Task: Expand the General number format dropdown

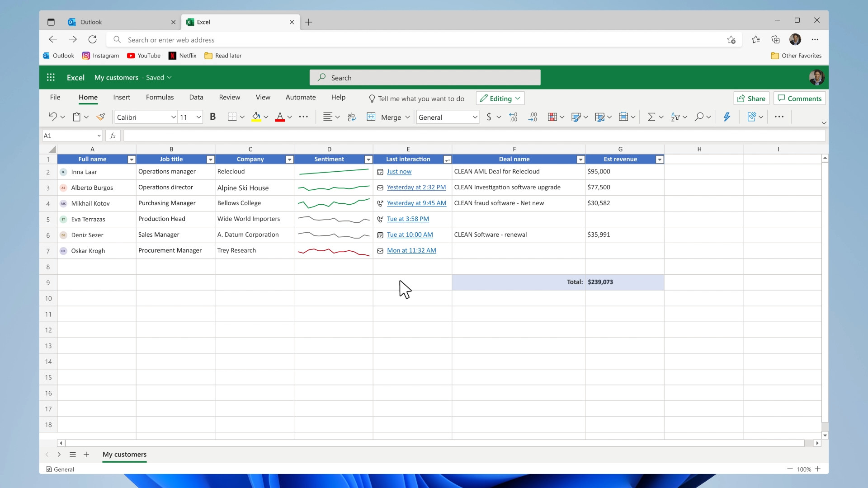Action: pos(475,117)
